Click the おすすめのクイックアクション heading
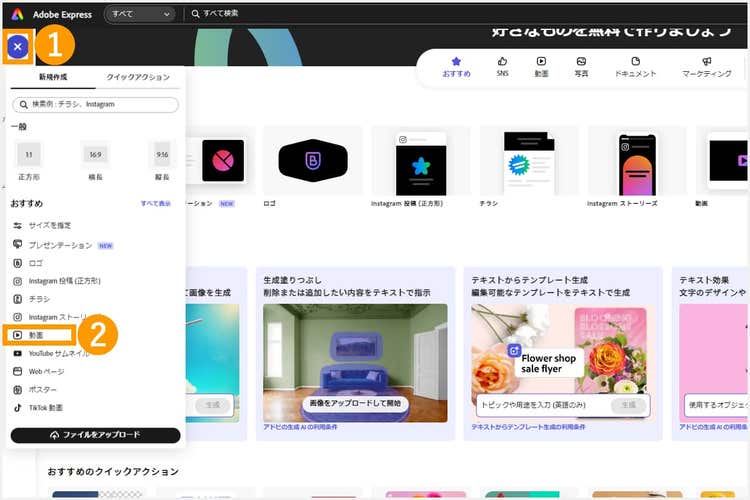 (x=113, y=472)
